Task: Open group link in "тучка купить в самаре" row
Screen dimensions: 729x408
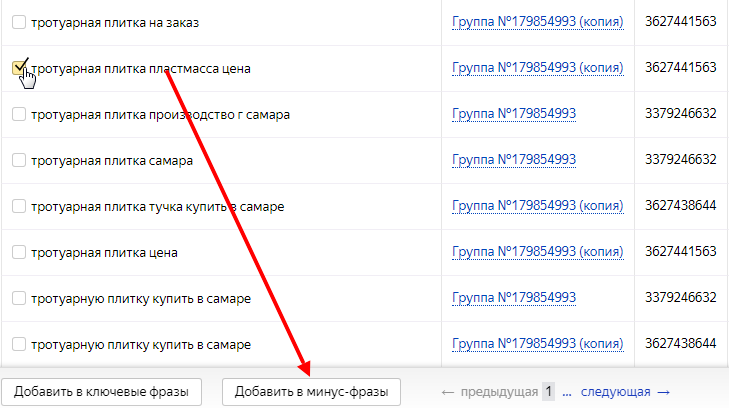Action: pos(537,206)
